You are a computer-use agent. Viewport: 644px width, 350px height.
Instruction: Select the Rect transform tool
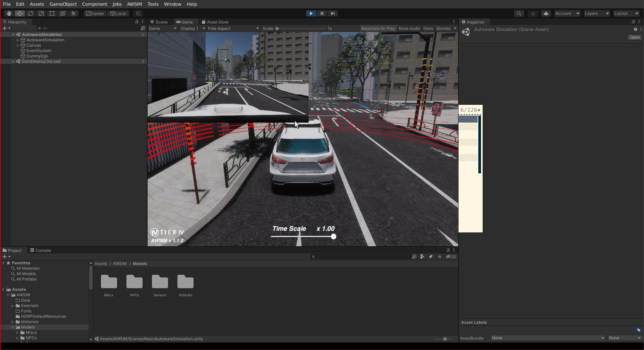[52, 13]
